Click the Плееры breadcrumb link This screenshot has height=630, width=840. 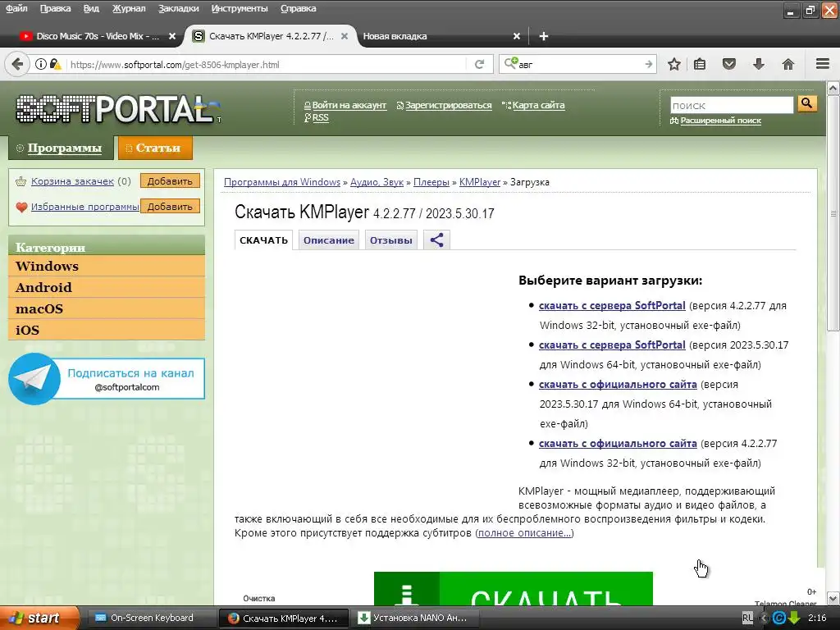(x=431, y=182)
